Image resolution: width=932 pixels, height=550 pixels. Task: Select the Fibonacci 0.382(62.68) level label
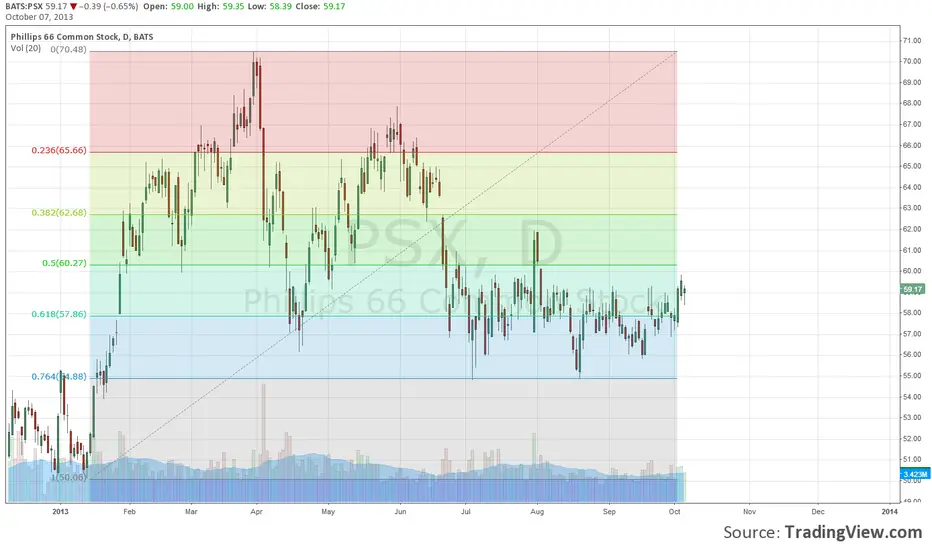59,213
